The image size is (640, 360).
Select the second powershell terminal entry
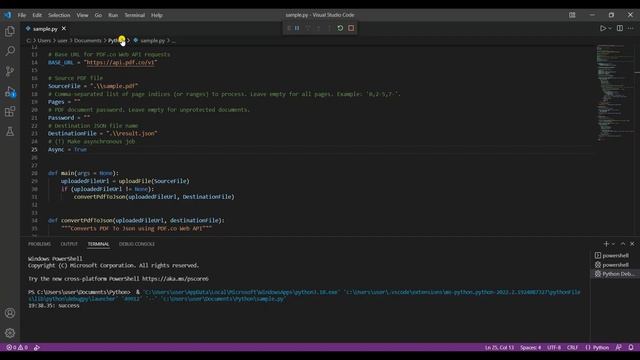click(x=615, y=265)
